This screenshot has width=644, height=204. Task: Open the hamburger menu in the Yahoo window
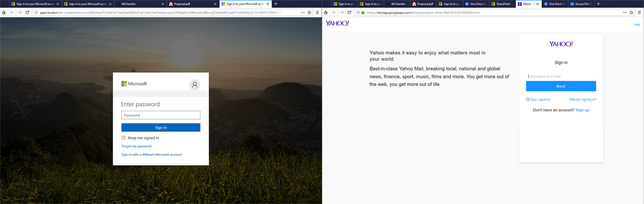coord(639,12)
